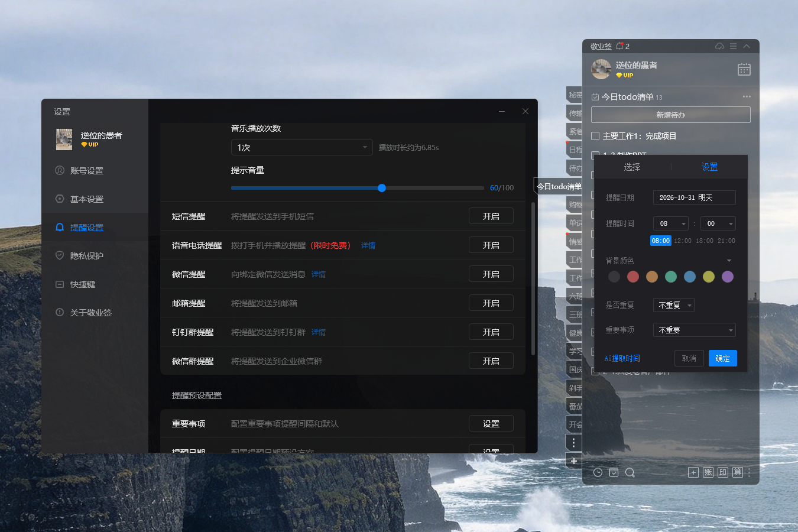
Task: Open the 印 stamp icon
Action: (723, 472)
